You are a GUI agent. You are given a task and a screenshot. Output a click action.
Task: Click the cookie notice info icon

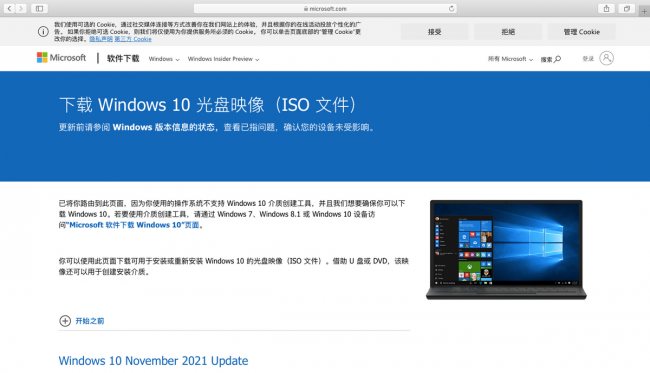pyautogui.click(x=43, y=31)
